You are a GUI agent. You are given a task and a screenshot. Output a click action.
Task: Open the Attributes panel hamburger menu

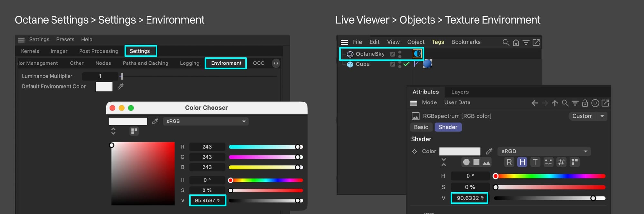point(413,103)
